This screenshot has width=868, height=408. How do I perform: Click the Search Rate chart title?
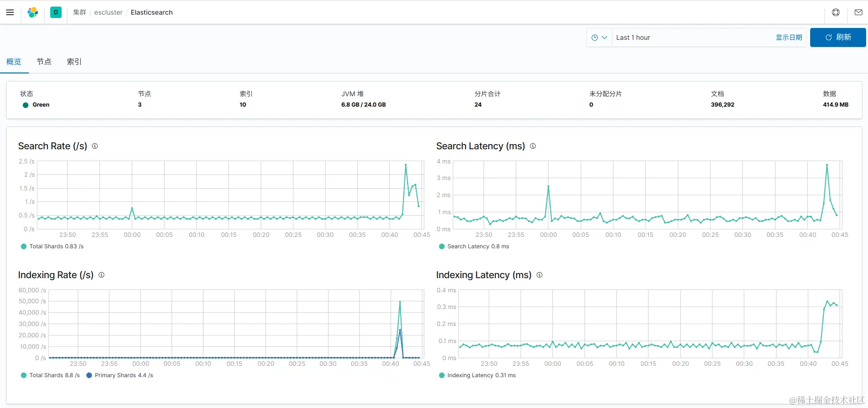tap(53, 146)
